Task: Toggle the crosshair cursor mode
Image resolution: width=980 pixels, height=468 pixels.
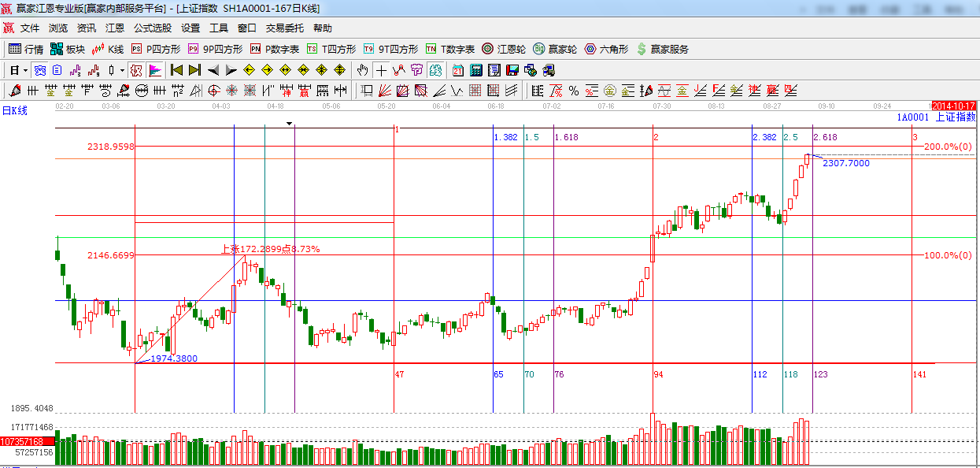Action: coord(381,70)
